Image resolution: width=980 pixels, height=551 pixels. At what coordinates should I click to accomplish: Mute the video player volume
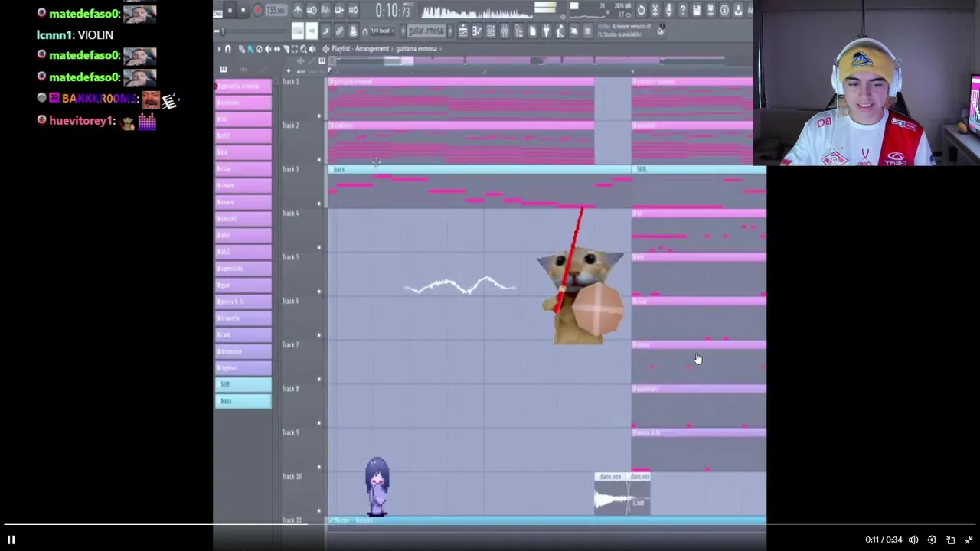pos(913,540)
